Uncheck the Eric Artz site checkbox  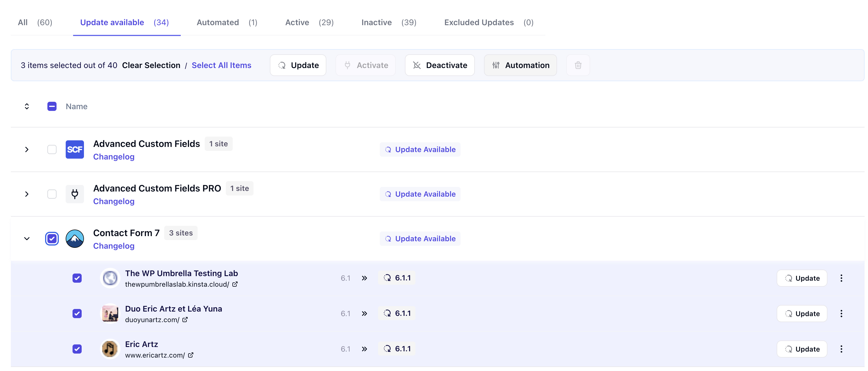77,349
